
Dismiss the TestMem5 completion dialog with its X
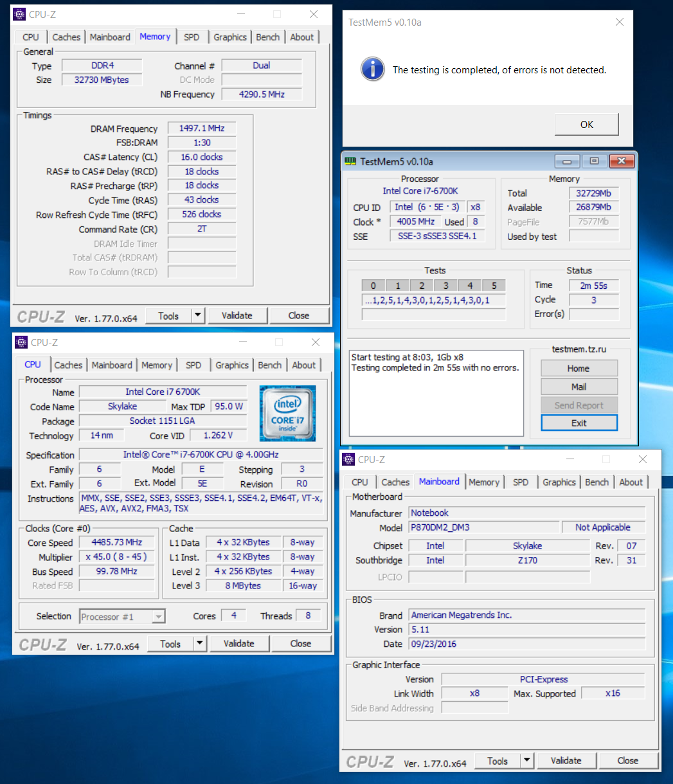(619, 22)
